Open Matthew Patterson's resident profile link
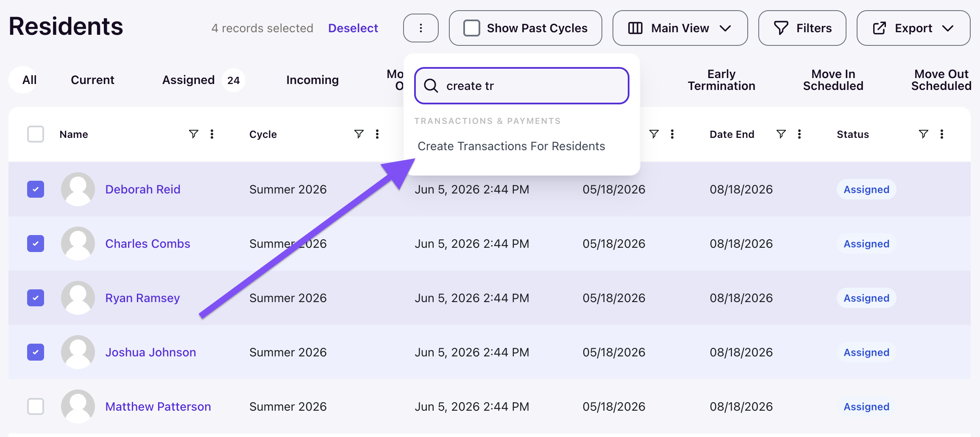980x437 pixels. 158,406
